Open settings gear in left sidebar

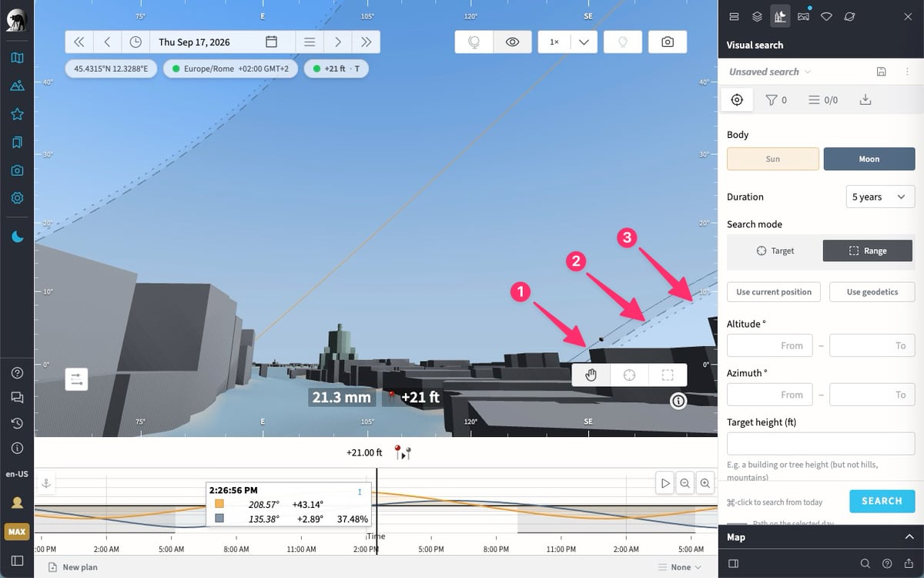pos(17,198)
